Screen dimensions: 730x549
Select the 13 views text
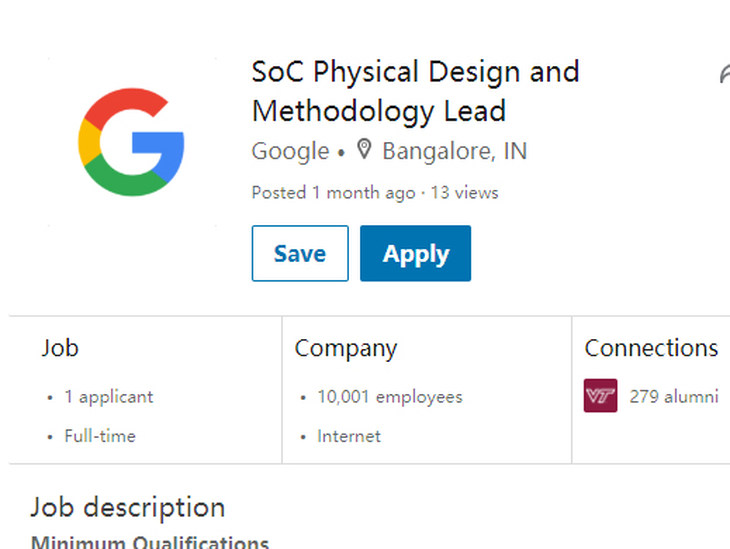[465, 193]
